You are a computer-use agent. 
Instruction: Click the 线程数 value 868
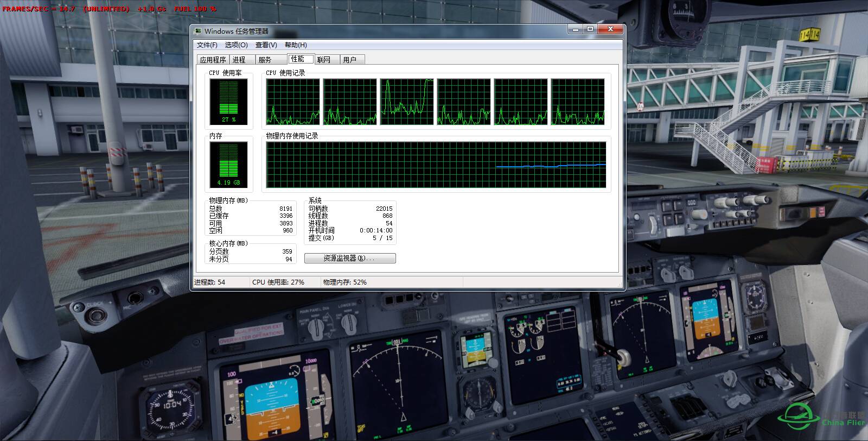(x=387, y=216)
